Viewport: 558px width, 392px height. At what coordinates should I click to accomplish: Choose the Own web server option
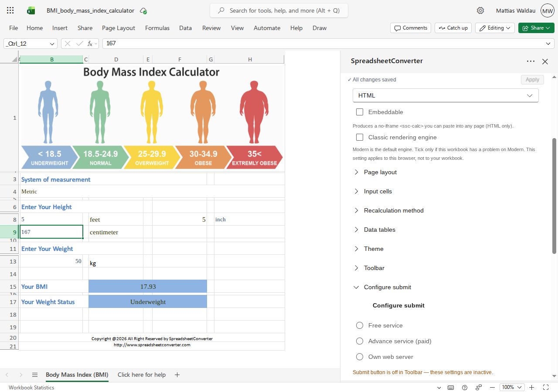tap(360, 357)
